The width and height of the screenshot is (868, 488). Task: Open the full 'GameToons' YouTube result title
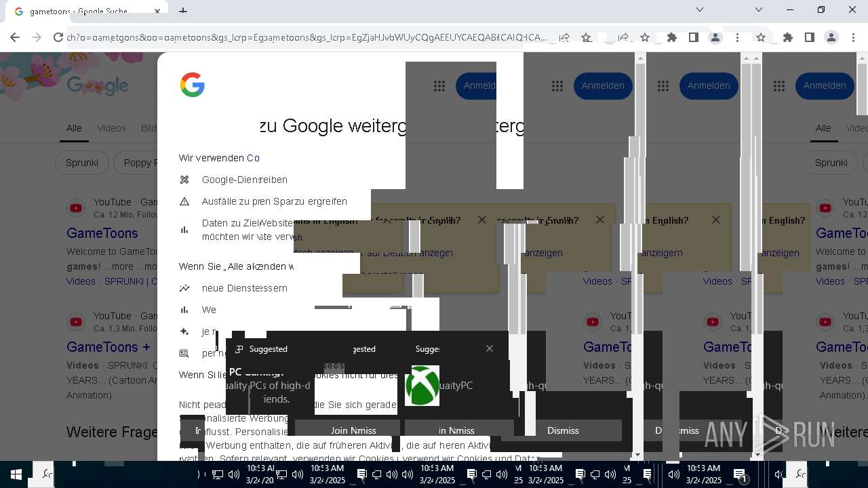tap(102, 233)
